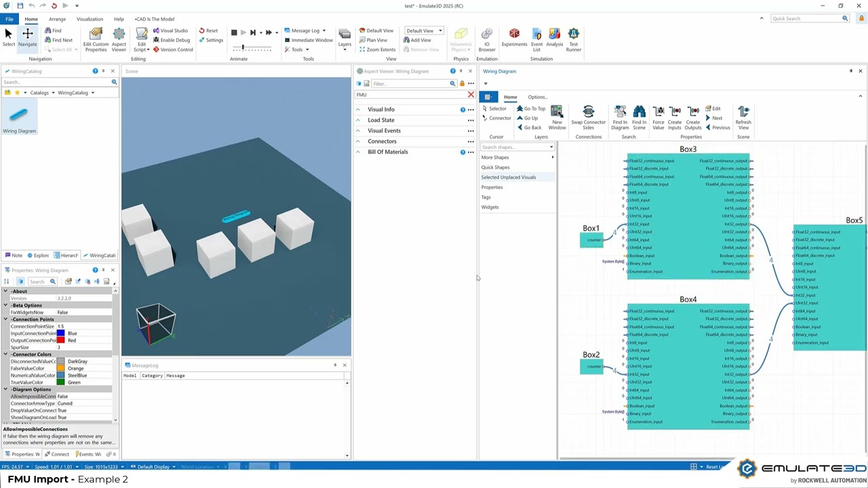
Task: Click Zoom Extents in View group
Action: click(x=377, y=49)
